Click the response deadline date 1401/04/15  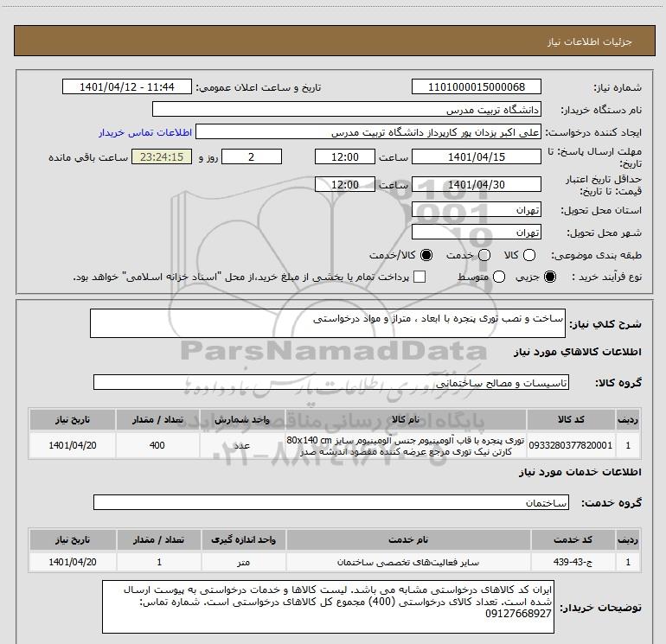pyautogui.click(x=476, y=156)
